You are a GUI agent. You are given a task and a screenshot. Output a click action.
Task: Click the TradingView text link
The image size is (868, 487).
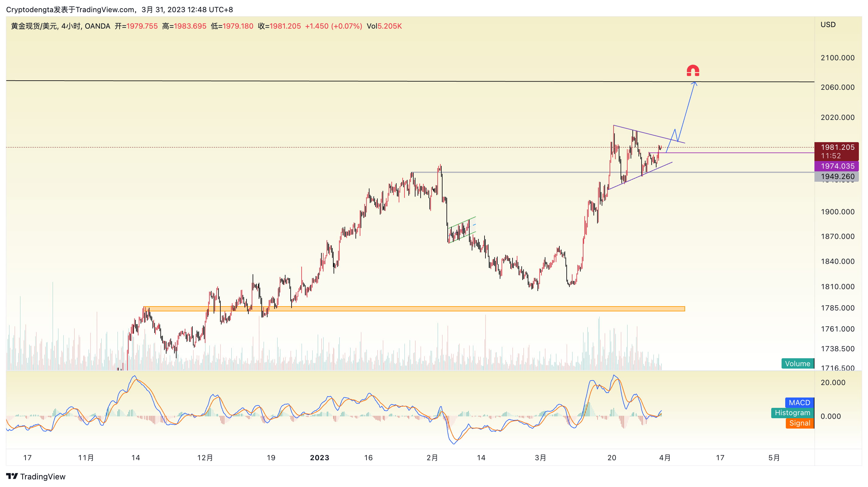tap(43, 476)
